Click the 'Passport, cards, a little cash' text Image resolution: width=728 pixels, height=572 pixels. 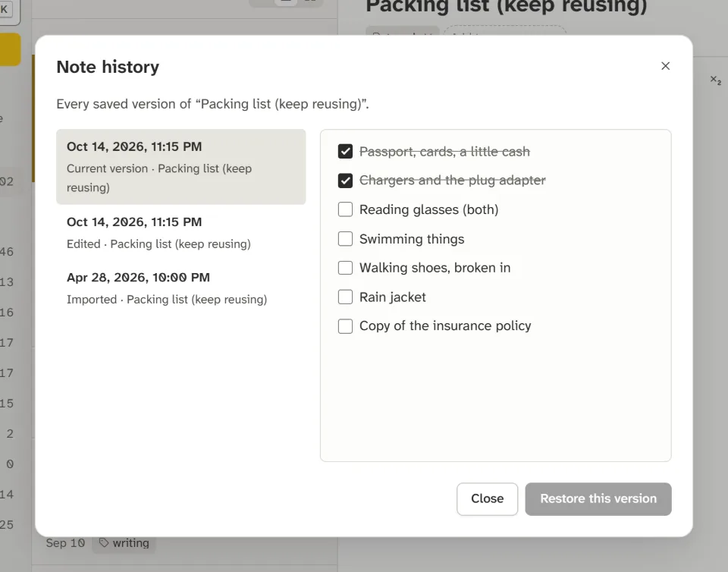point(445,152)
